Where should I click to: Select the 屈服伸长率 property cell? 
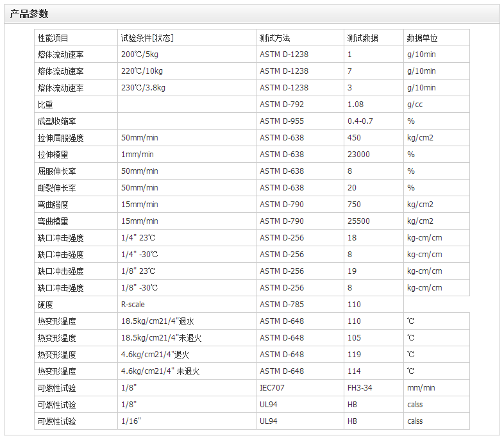(x=76, y=171)
